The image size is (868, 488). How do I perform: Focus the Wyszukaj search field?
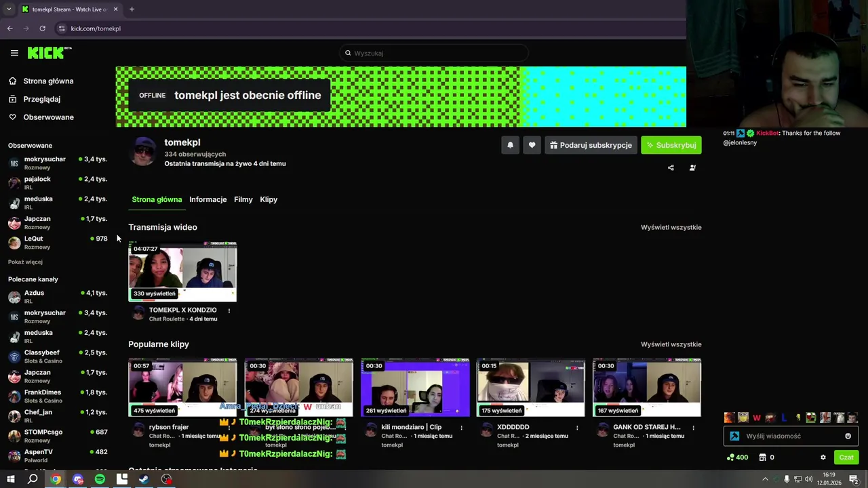point(434,53)
